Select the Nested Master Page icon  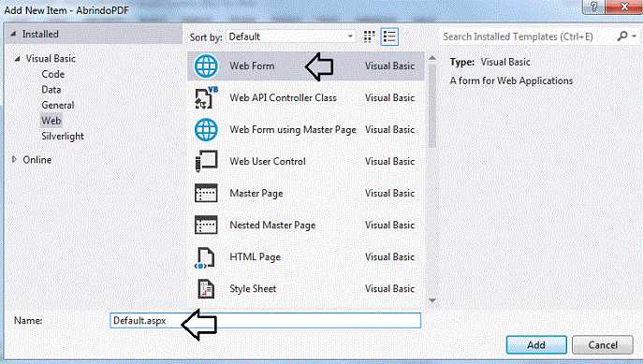pos(206,225)
